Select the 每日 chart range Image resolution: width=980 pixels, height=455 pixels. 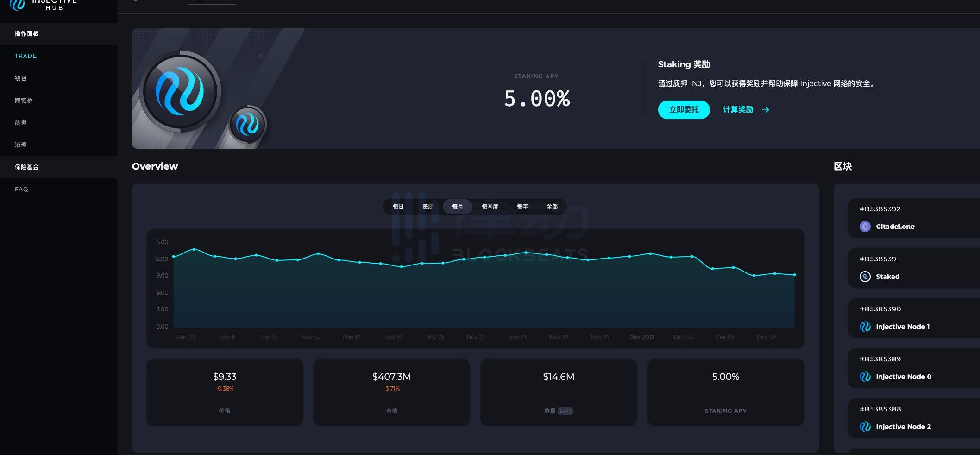click(398, 207)
